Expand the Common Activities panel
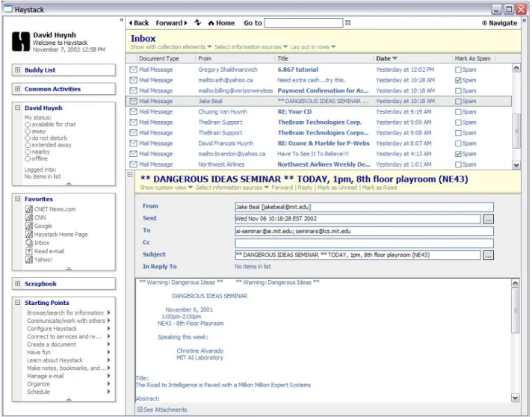The image size is (532, 417). (18, 89)
